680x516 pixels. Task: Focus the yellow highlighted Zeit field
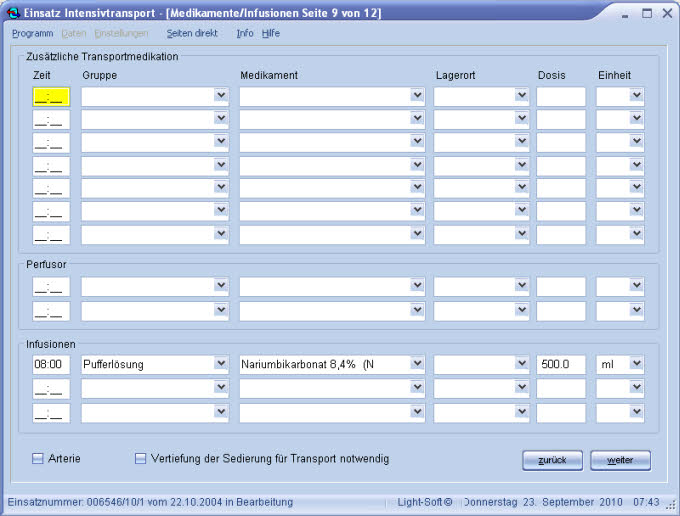coord(51,97)
